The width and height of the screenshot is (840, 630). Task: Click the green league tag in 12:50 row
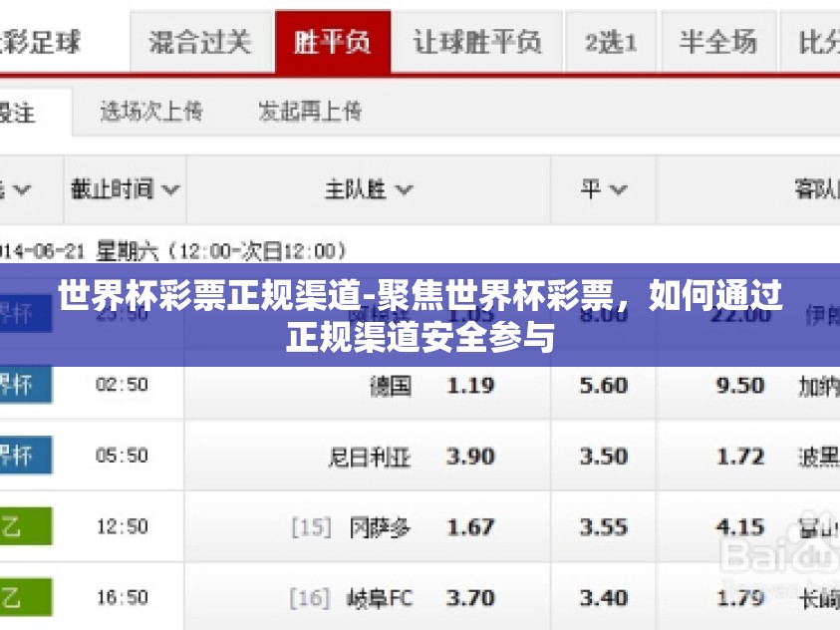tap(26, 526)
